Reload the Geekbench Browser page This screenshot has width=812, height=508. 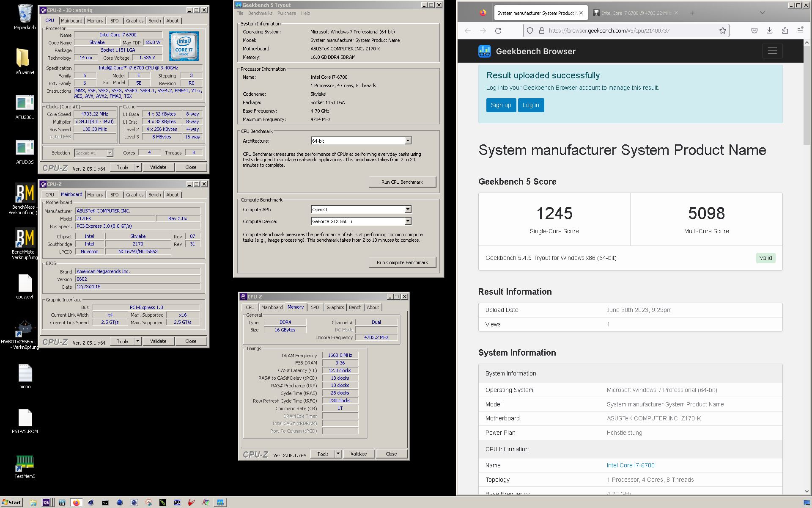[498, 30]
